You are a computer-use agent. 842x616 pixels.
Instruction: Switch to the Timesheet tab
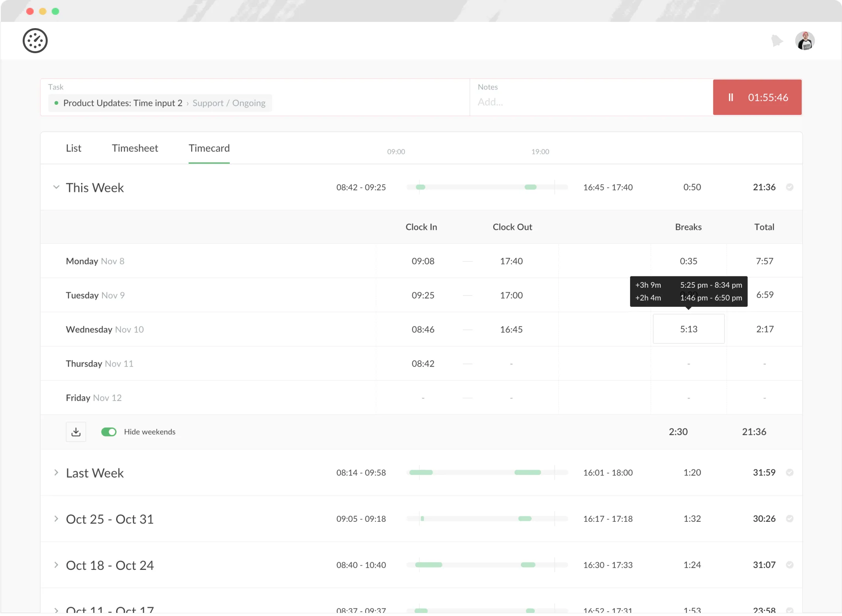135,148
